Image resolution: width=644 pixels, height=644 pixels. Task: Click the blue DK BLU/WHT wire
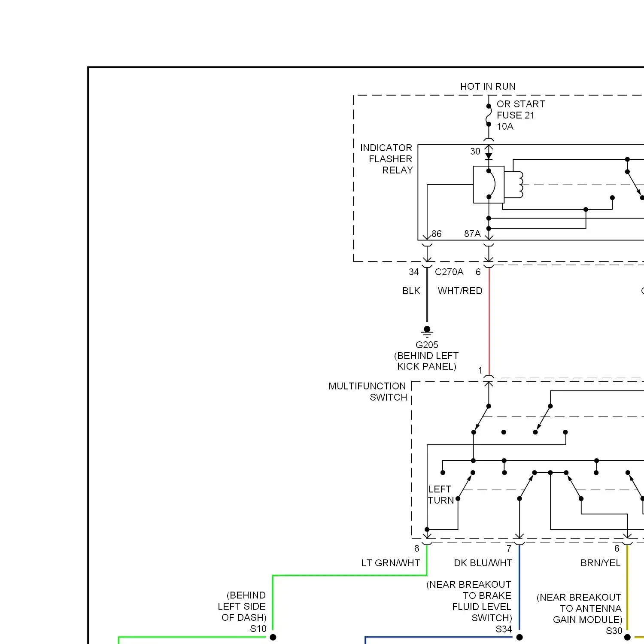coord(519,588)
